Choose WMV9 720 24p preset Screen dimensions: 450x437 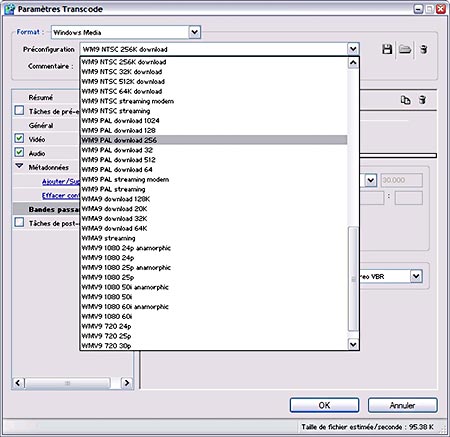pyautogui.click(x=214, y=326)
